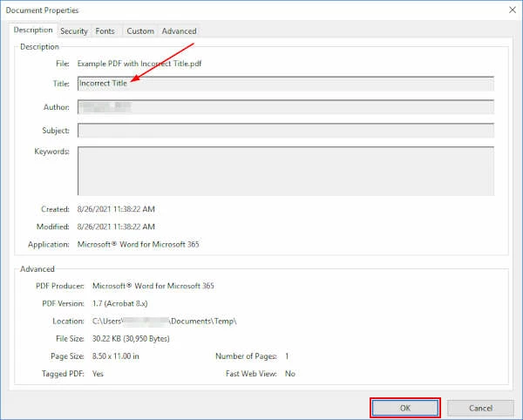Switch to the Custom tab
The height and width of the screenshot is (420, 523).
[x=140, y=31]
